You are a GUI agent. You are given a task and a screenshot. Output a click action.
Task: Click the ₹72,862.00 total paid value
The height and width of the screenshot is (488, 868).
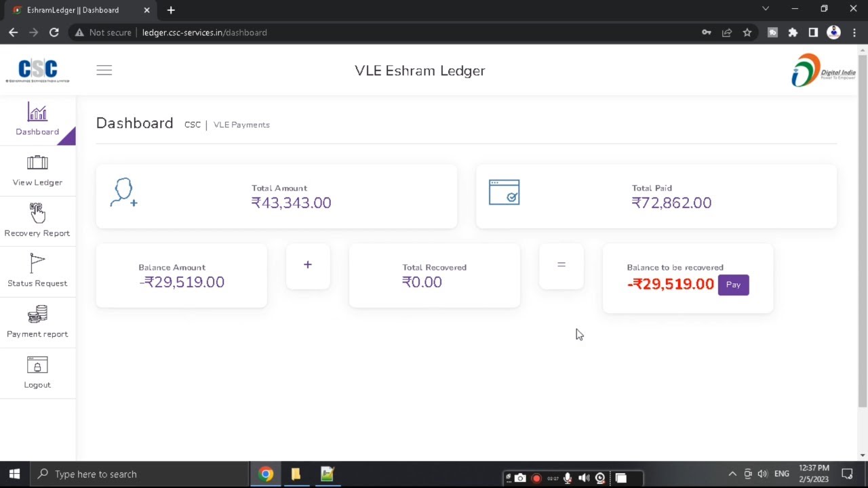coord(671,203)
